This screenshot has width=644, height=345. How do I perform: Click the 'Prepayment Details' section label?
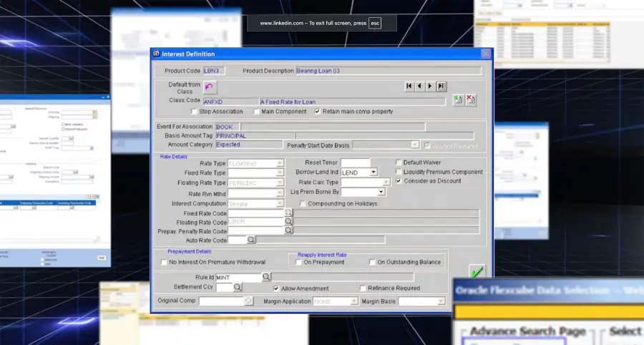190,252
